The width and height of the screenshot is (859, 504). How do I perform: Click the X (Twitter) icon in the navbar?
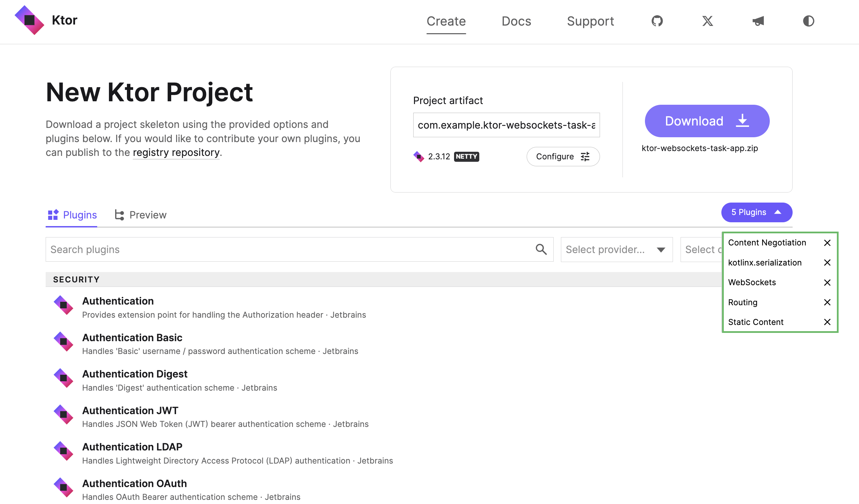click(707, 21)
